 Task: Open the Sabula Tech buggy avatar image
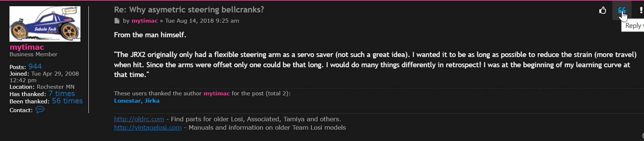click(x=45, y=24)
